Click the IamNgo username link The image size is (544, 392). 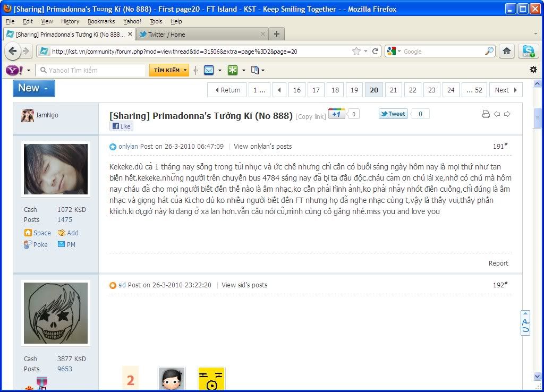[47, 115]
